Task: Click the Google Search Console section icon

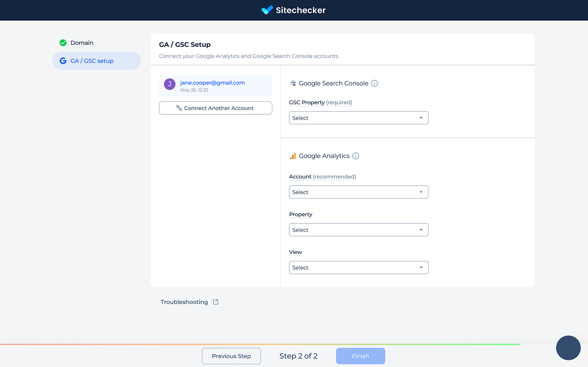Action: [x=293, y=83]
